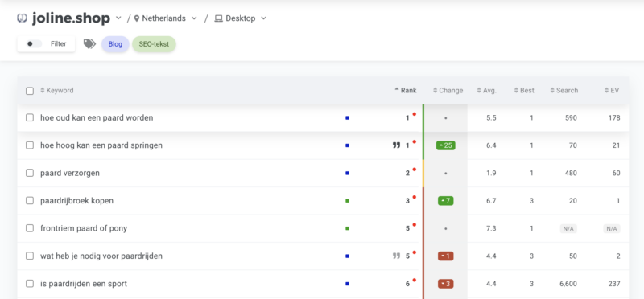Click the red -3 change badge
Image resolution: width=644 pixels, height=299 pixels.
(x=446, y=284)
